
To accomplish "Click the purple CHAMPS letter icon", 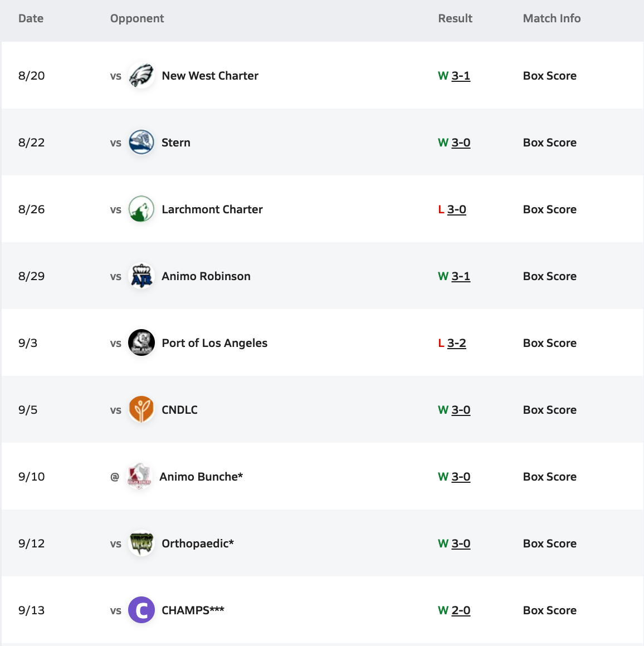I will [142, 610].
